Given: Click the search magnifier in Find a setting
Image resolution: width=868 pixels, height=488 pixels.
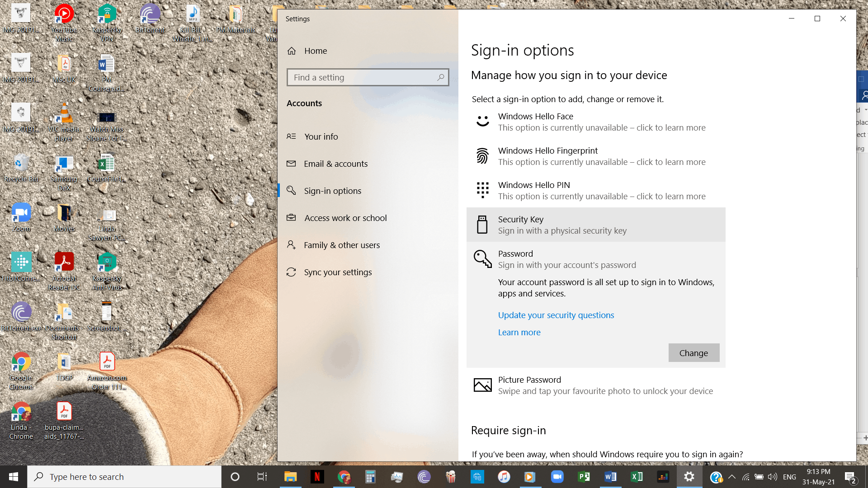Looking at the screenshot, I should click(440, 77).
